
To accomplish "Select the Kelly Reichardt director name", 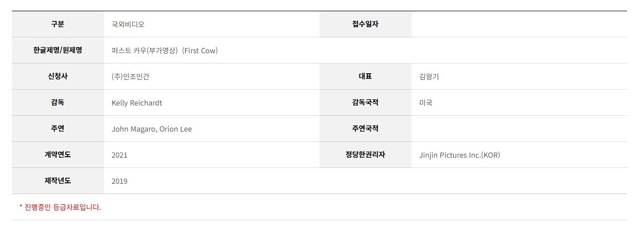I will point(137,103).
